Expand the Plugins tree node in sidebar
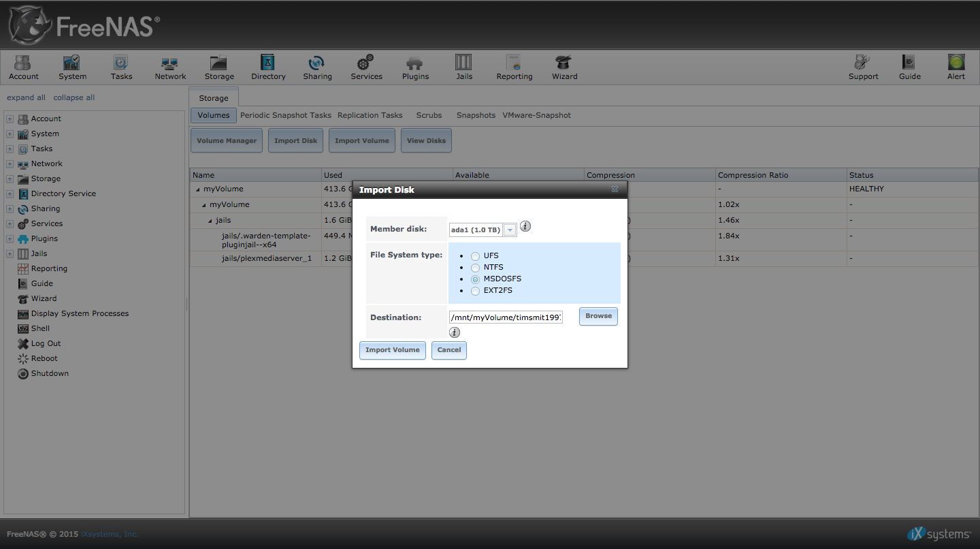 (x=10, y=238)
